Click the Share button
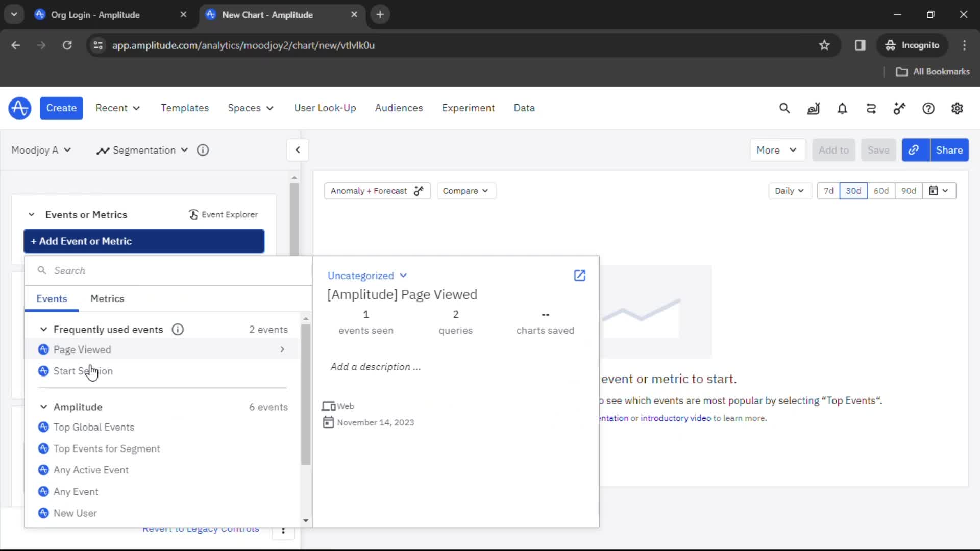 pos(950,150)
